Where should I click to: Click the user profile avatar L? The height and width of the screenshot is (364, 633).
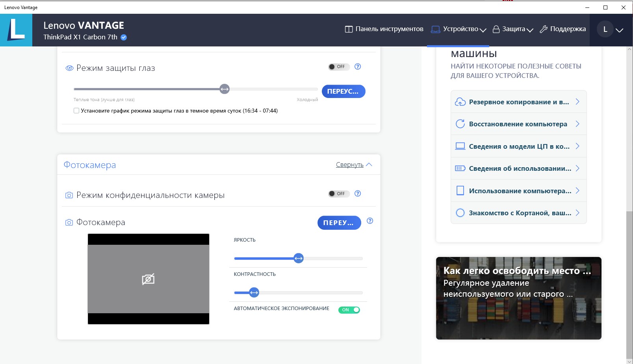click(605, 30)
